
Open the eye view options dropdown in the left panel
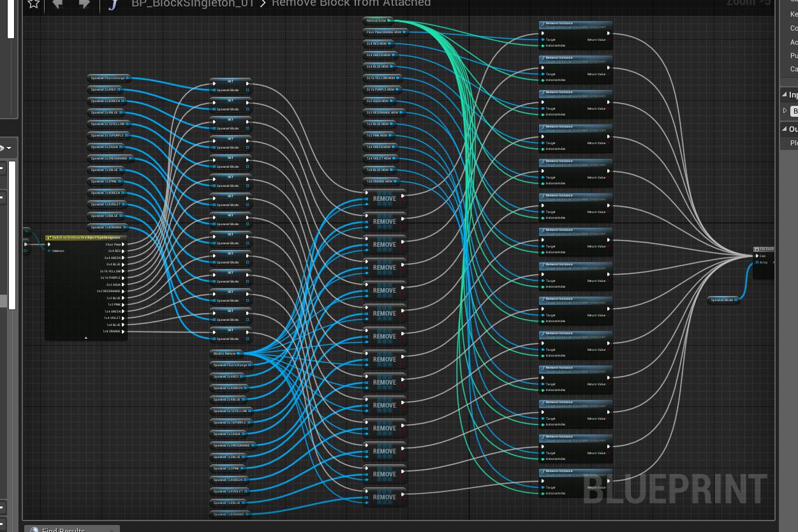(5, 148)
